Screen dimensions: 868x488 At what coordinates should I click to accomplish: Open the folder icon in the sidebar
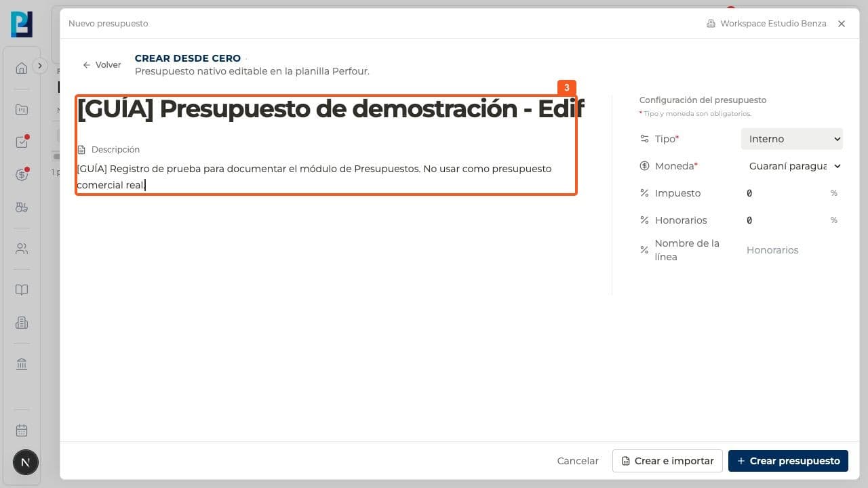[x=22, y=110]
